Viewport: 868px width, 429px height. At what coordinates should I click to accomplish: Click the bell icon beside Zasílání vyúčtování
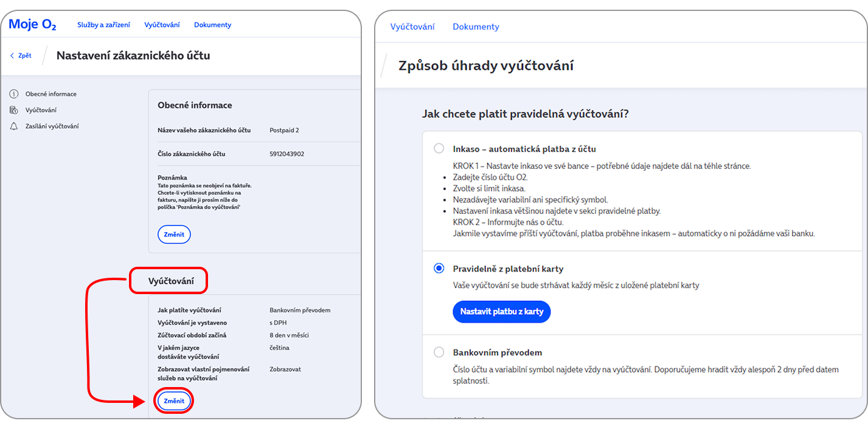pyautogui.click(x=13, y=126)
